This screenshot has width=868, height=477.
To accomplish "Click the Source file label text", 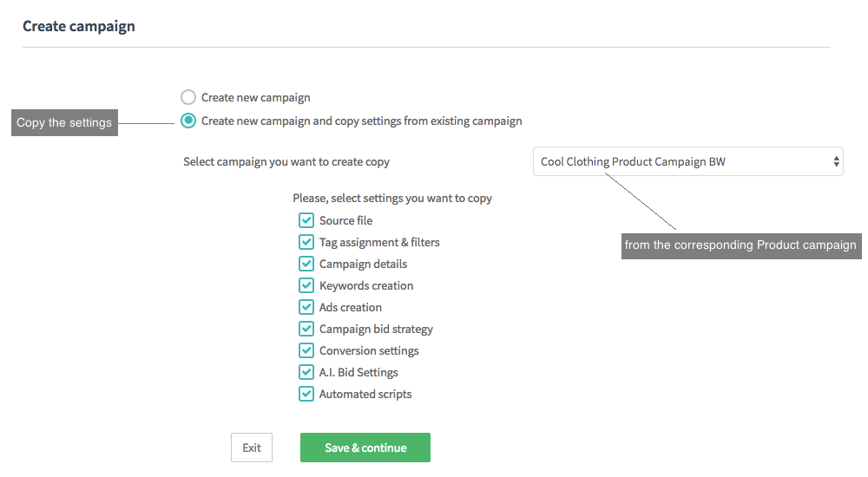I will pyautogui.click(x=345, y=220).
